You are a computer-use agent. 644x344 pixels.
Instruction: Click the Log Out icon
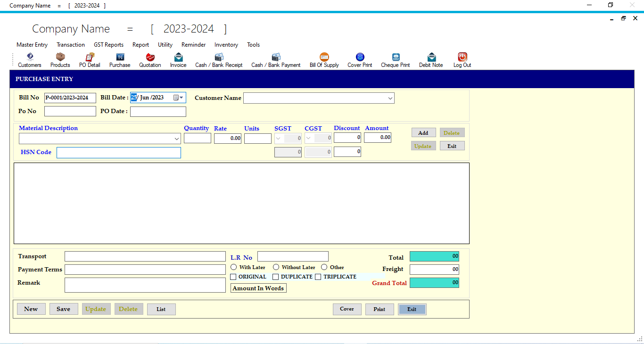(x=462, y=60)
